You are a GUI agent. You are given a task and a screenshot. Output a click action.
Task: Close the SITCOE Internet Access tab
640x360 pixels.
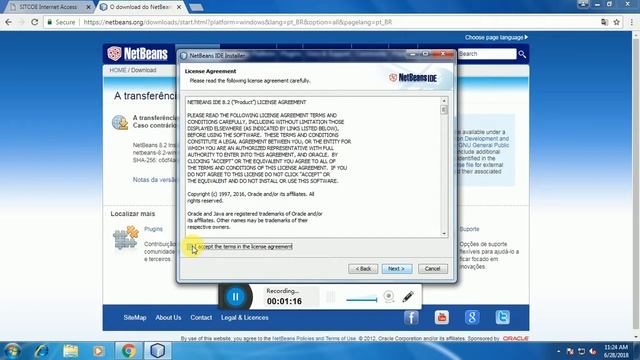tap(89, 7)
